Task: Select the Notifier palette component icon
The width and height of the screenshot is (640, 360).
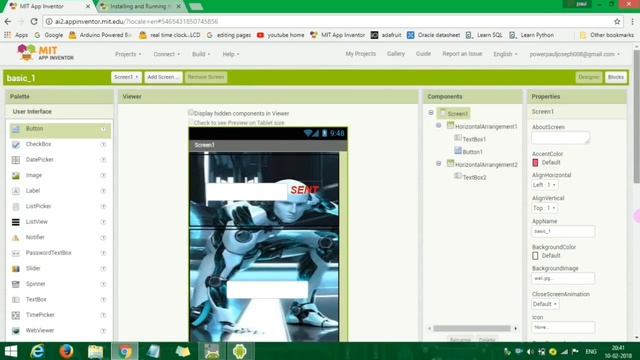Action: [x=16, y=238]
